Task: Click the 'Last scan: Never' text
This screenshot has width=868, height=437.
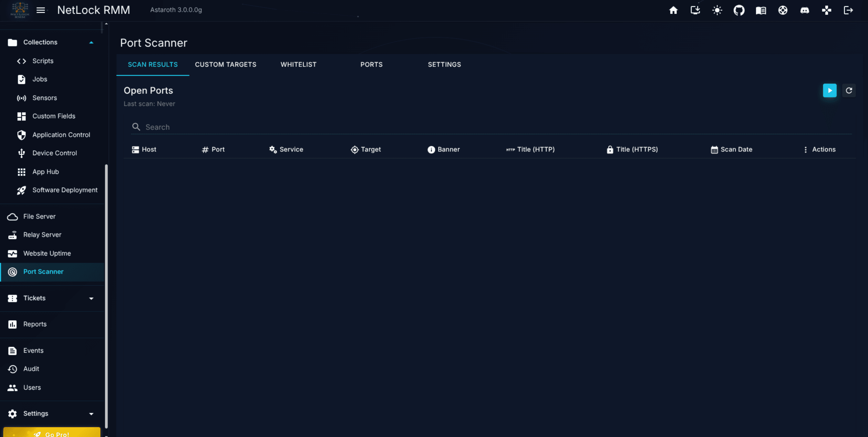Action: point(149,104)
